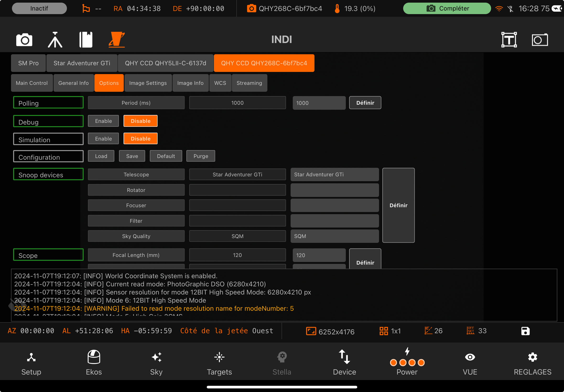
Task: Click Save configuration button
Action: [x=132, y=156]
